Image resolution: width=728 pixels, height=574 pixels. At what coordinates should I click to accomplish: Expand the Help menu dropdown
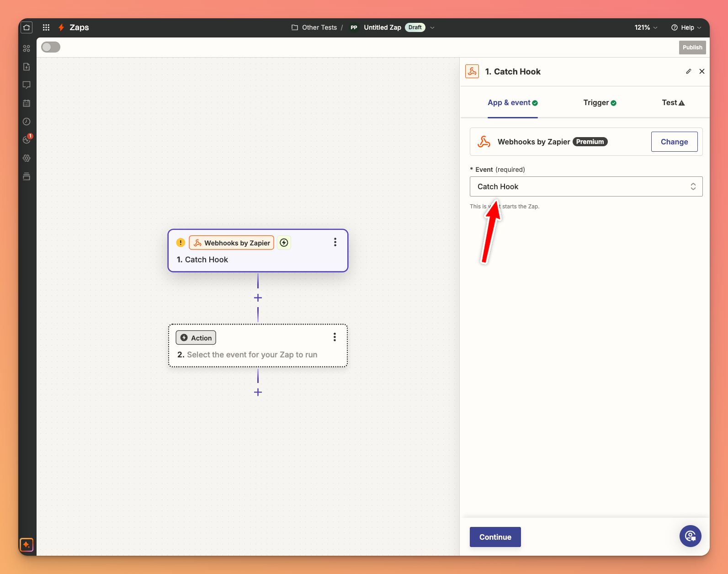click(686, 27)
